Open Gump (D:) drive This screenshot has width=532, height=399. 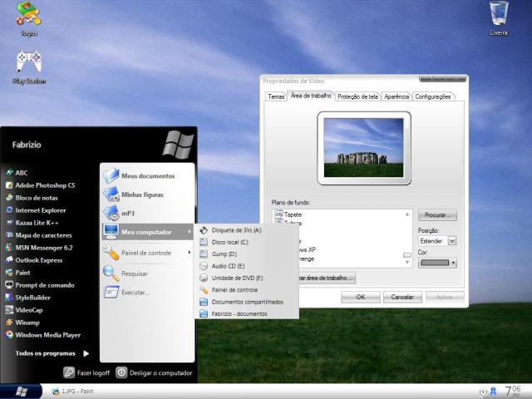246,254
